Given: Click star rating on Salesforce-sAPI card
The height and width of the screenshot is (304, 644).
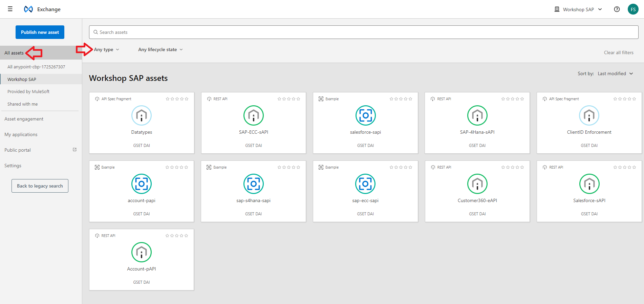Looking at the screenshot, I should click(x=625, y=167).
